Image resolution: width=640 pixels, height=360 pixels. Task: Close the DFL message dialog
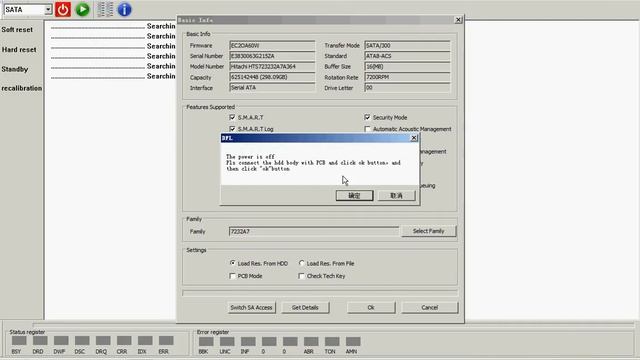point(414,138)
